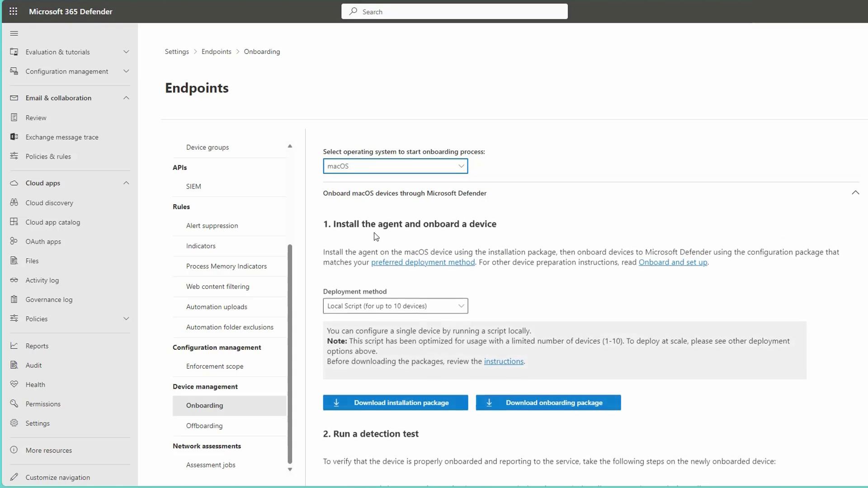868x488 pixels.
Task: Click the Audit icon in sidebar
Action: point(14,365)
